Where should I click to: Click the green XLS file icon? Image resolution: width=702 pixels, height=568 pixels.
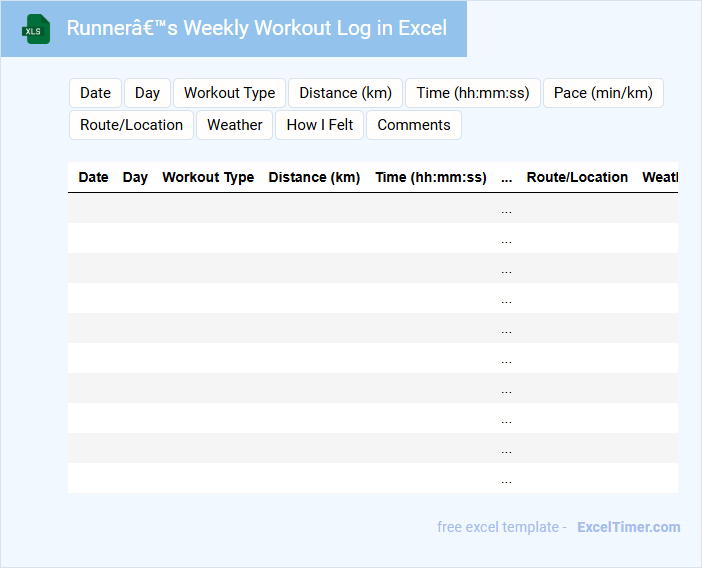tap(36, 29)
